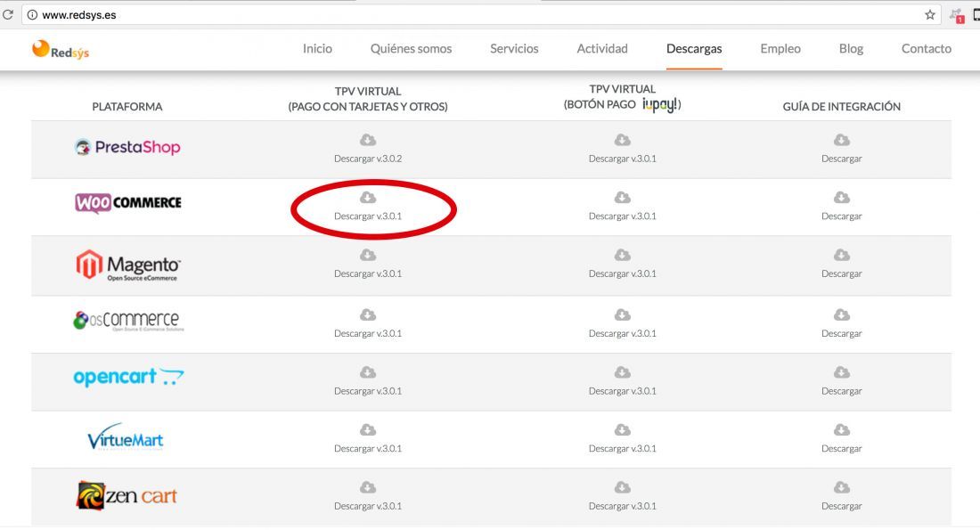Click Magento Descargar v.3.0.1 iupay link
The image size is (980, 530).
(623, 273)
